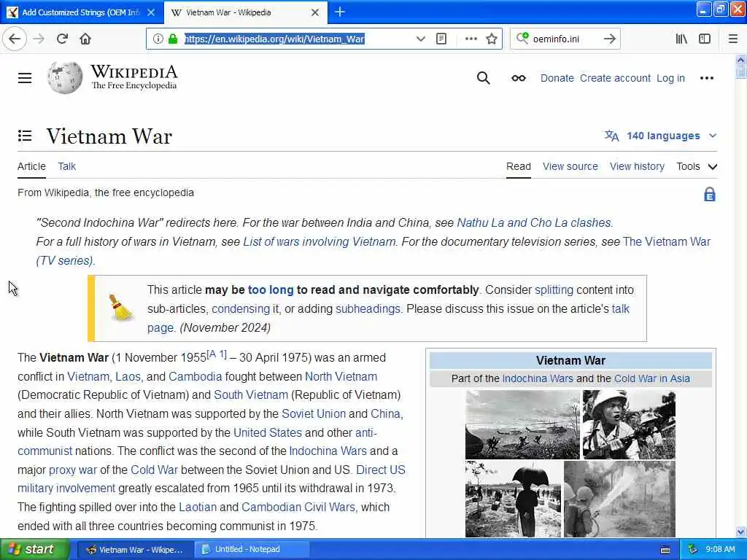Open the Talk tab
Screen dimensions: 747x560
66,166
